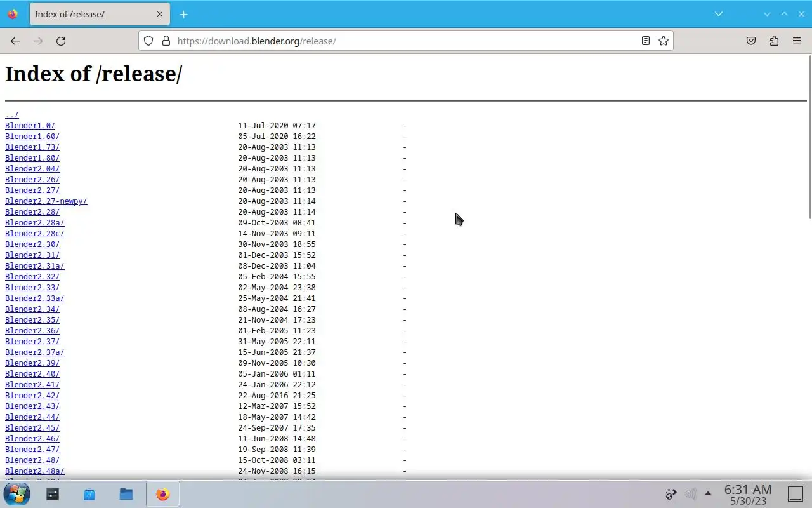Image resolution: width=812 pixels, height=508 pixels.
Task: Click the volume speaker tray icon
Action: point(691,494)
